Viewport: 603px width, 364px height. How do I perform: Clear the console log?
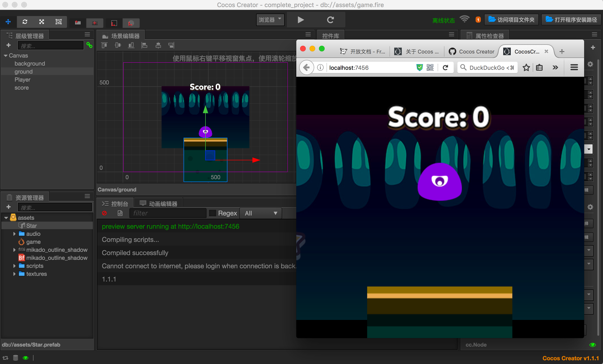(104, 213)
